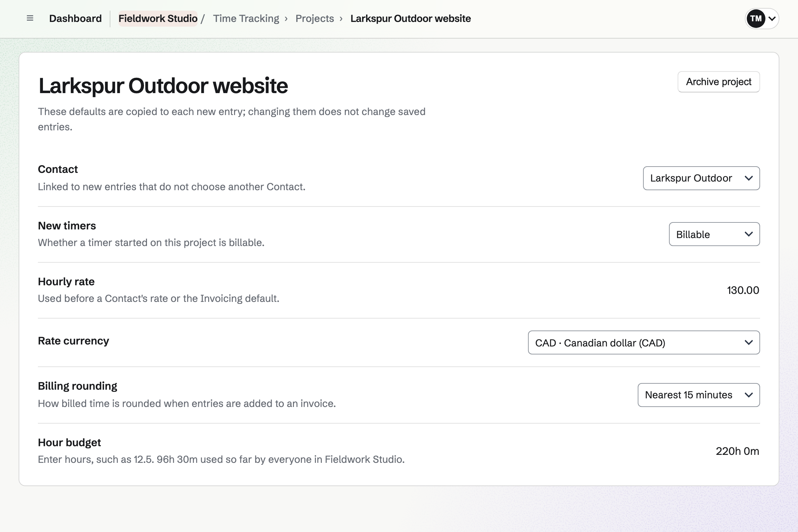Navigate to Time Tracking breadcrumb
This screenshot has height=532, width=798.
pos(246,18)
